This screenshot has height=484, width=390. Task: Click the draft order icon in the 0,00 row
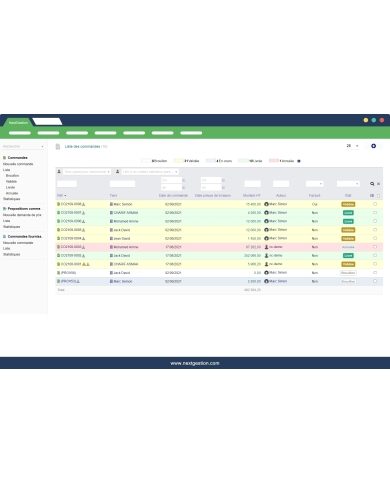59,273
